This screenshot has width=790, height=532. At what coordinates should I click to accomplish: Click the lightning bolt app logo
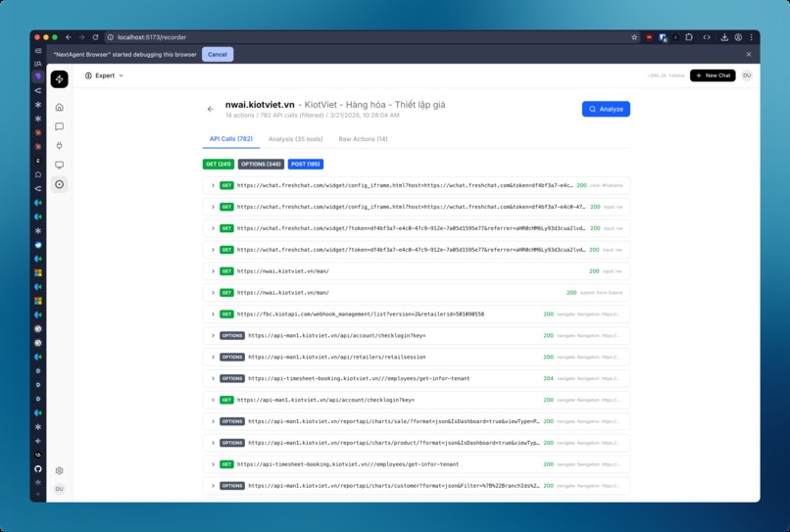point(60,79)
